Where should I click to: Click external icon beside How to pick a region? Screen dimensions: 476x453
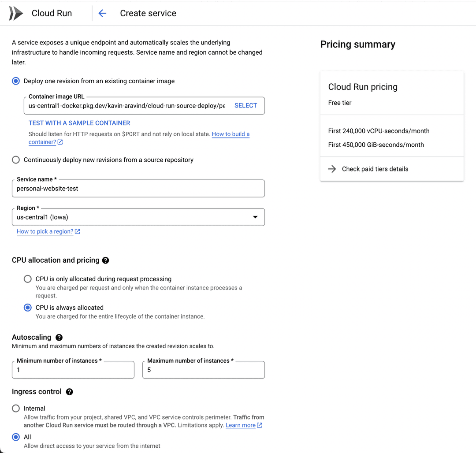point(78,231)
